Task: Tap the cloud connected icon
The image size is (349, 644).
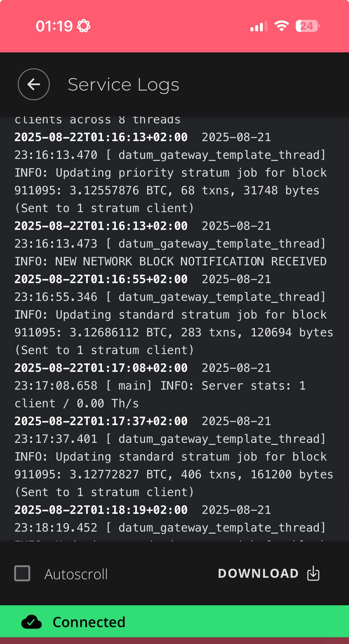Action: coord(31,622)
